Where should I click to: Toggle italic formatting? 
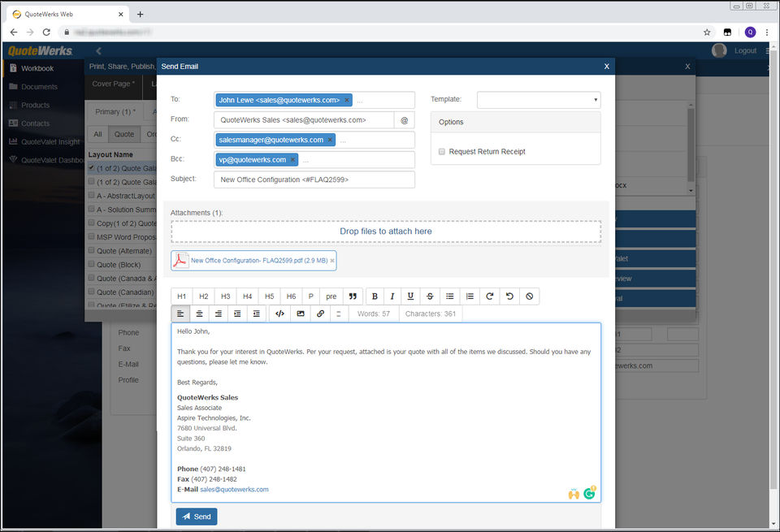(x=392, y=296)
